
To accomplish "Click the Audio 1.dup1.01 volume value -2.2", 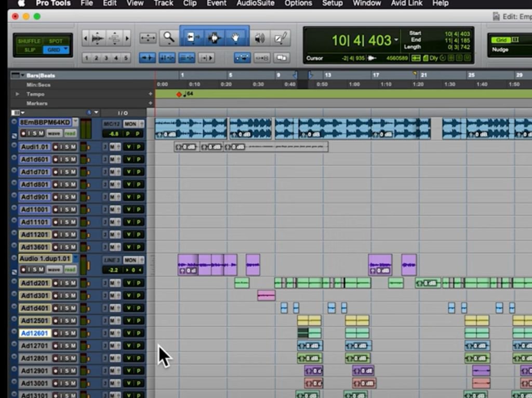I will point(113,270).
